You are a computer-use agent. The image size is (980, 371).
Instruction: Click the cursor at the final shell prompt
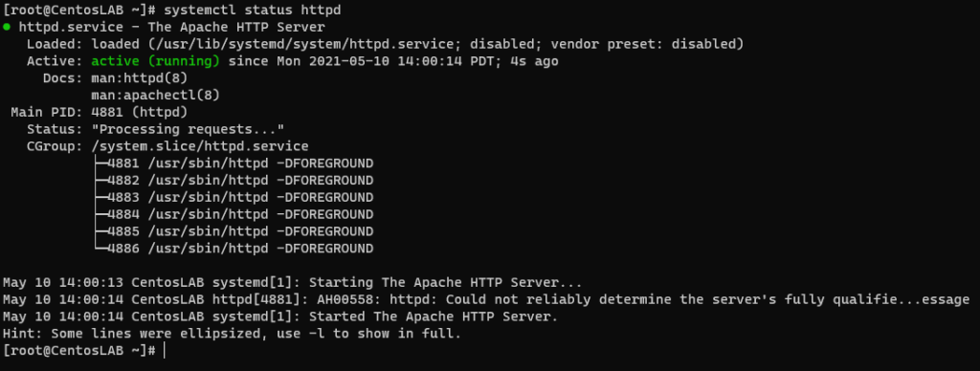pos(164,350)
